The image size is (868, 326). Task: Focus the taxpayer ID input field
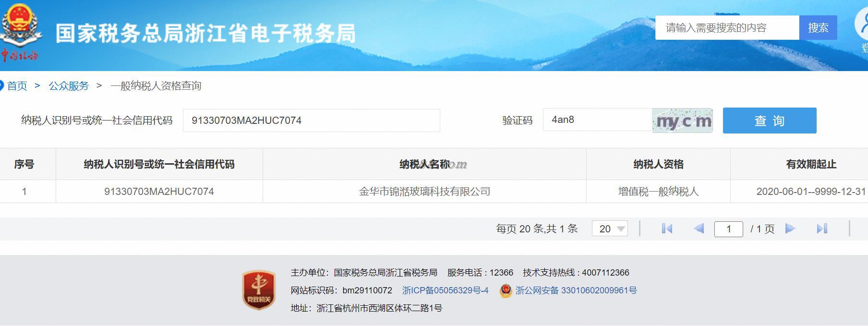point(311,121)
